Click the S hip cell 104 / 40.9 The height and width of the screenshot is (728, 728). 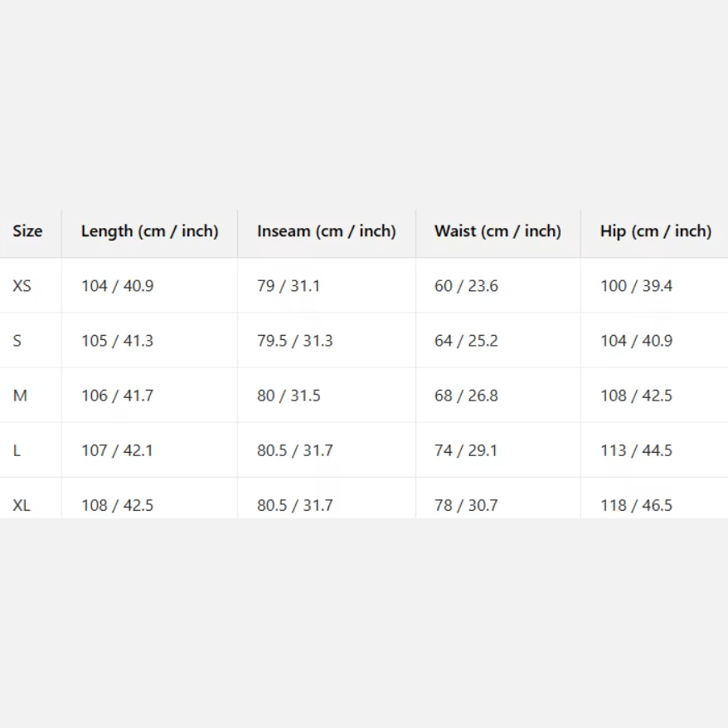pos(636,341)
